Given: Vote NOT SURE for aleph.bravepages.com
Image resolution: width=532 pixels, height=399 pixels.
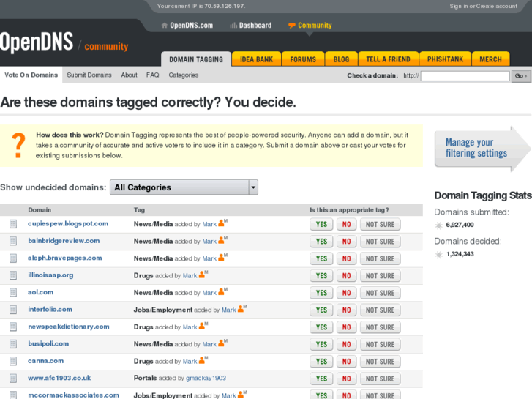Looking at the screenshot, I should [x=380, y=258].
